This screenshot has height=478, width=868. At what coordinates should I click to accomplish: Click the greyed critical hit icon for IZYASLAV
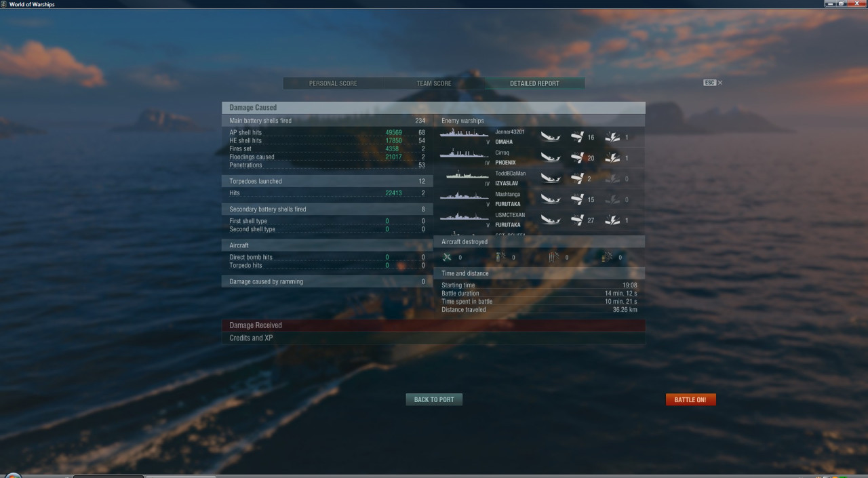[x=612, y=178]
